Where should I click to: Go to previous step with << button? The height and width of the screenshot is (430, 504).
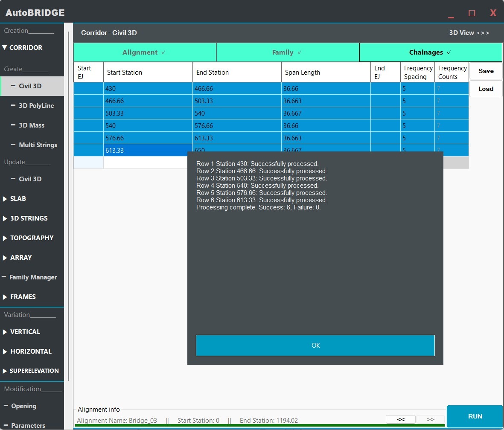400,419
